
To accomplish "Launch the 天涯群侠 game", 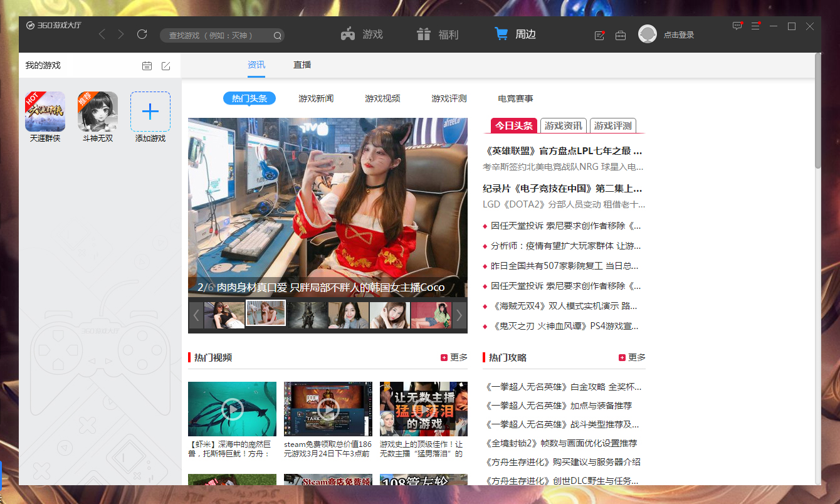I will pos(45,112).
